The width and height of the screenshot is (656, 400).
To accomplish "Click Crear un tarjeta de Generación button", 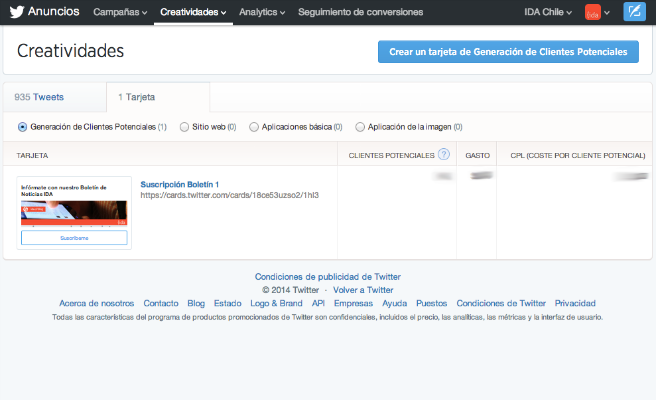I will 508,52.
